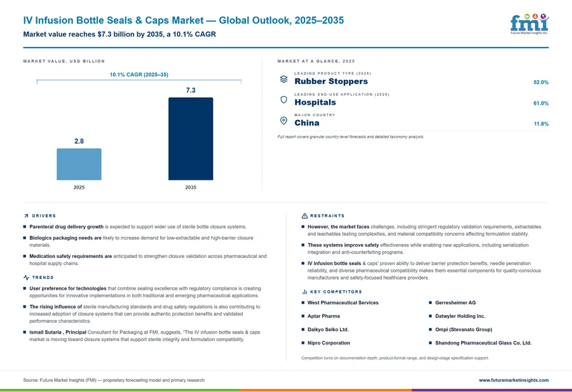Click the 61.0% share value
This screenshot has height=392, width=572.
pyautogui.click(x=541, y=103)
